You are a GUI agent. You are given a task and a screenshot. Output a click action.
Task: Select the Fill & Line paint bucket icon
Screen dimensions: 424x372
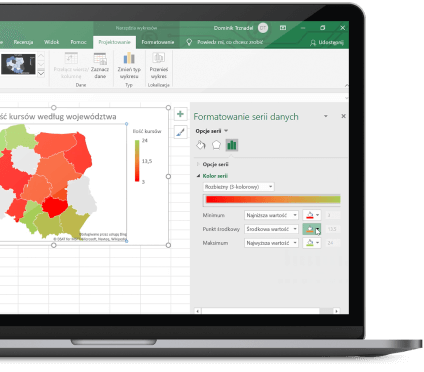(201, 145)
